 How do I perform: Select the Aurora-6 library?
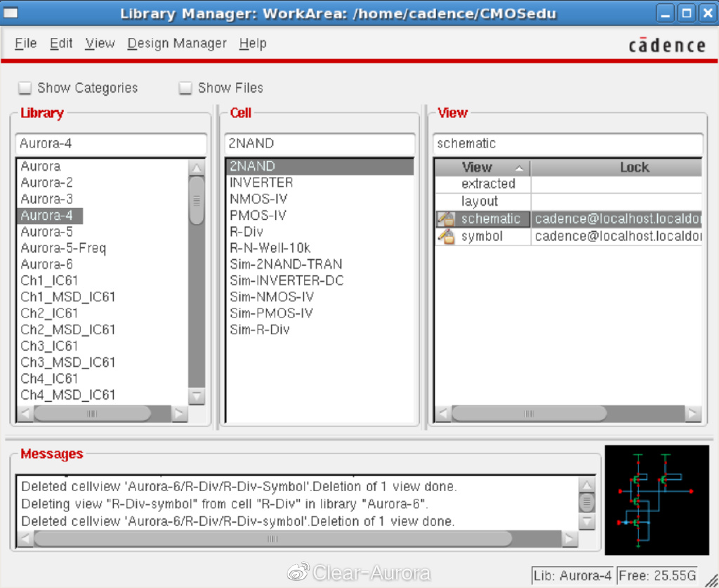tap(46, 265)
